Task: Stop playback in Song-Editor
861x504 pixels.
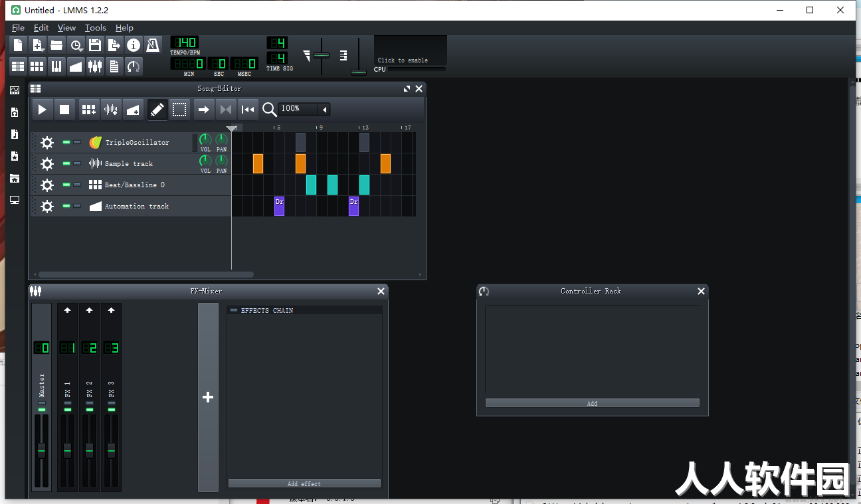Action: (x=64, y=110)
